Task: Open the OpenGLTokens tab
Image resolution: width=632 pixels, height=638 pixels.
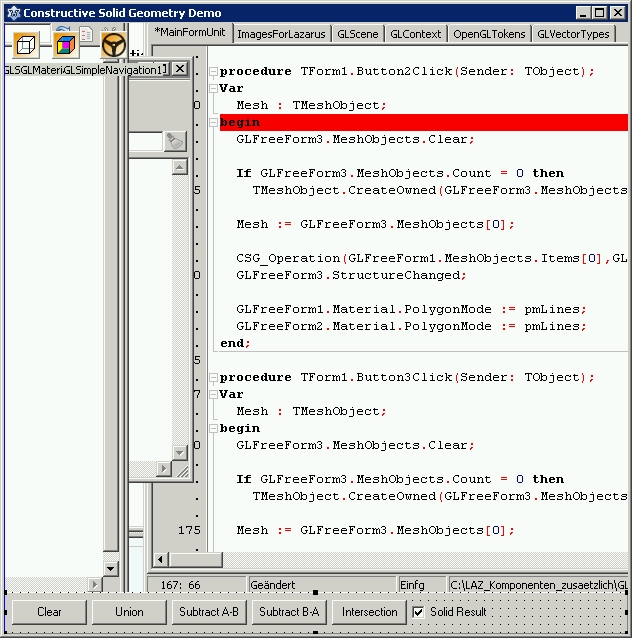Action: pyautogui.click(x=488, y=34)
